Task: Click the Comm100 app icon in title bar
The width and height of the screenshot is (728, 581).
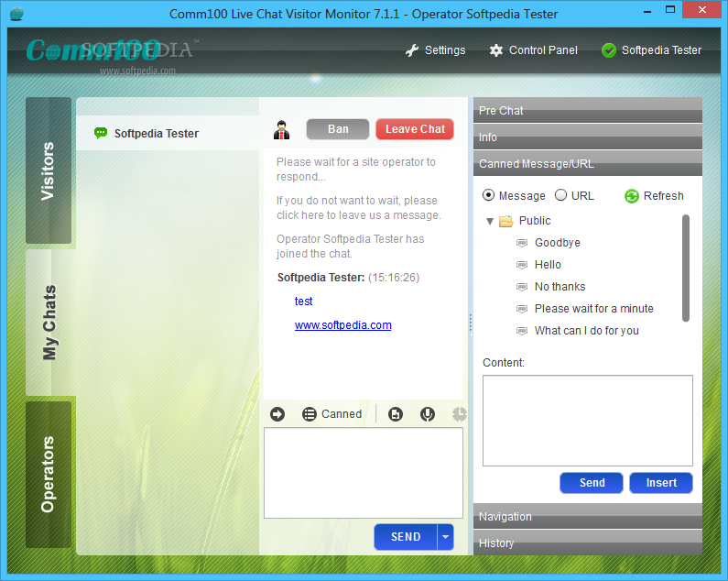Action: pyautogui.click(x=16, y=14)
